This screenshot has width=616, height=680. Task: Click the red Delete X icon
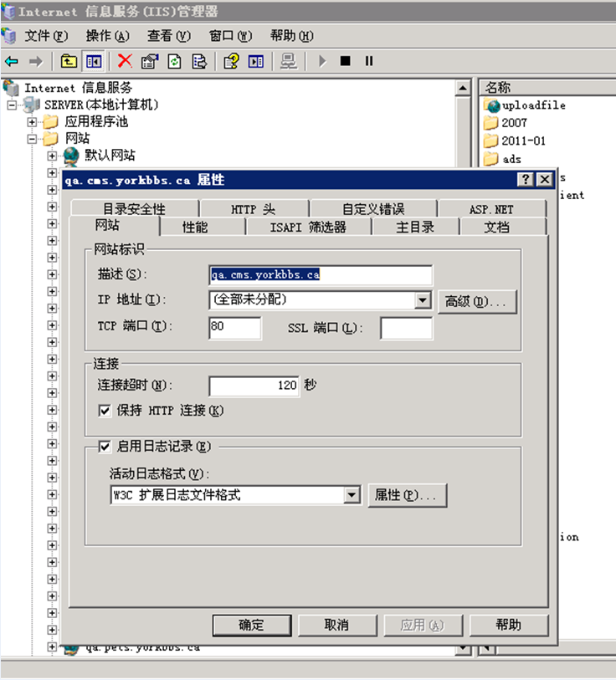[x=125, y=61]
